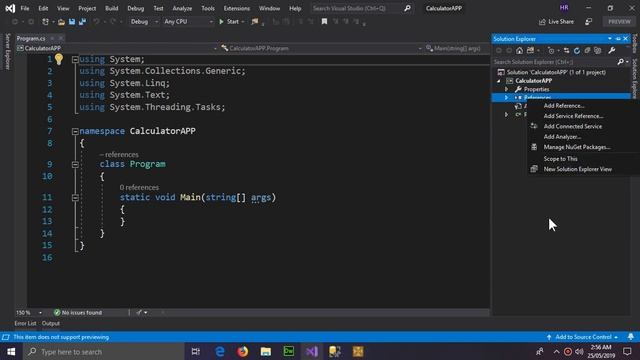The height and width of the screenshot is (360, 640).
Task: Click the bookmark icon in the toolbar
Action: click(x=324, y=22)
